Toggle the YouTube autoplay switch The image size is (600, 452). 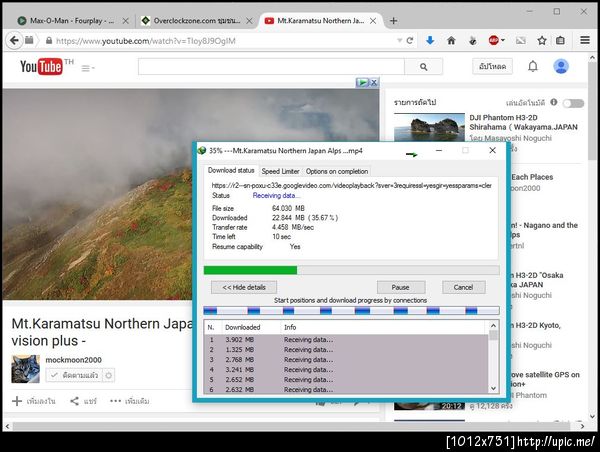(573, 103)
